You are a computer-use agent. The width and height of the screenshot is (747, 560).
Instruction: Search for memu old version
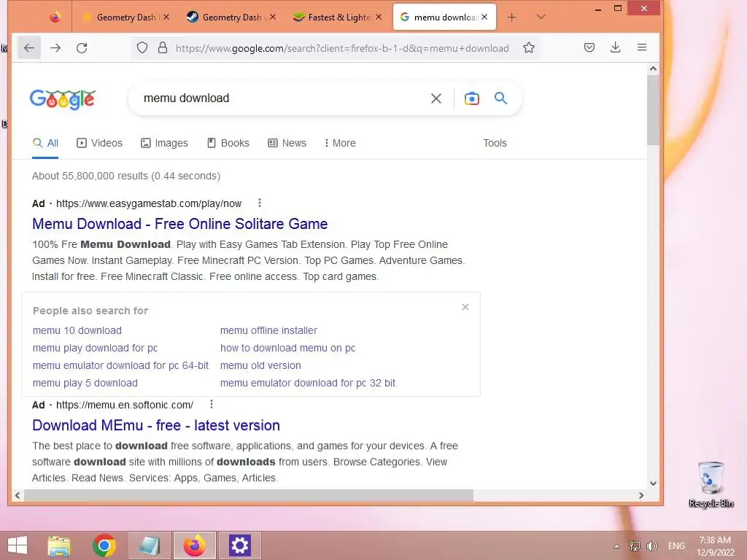point(260,366)
